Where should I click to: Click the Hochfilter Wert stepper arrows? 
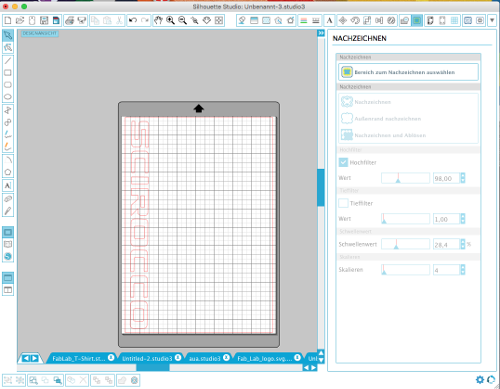click(463, 178)
